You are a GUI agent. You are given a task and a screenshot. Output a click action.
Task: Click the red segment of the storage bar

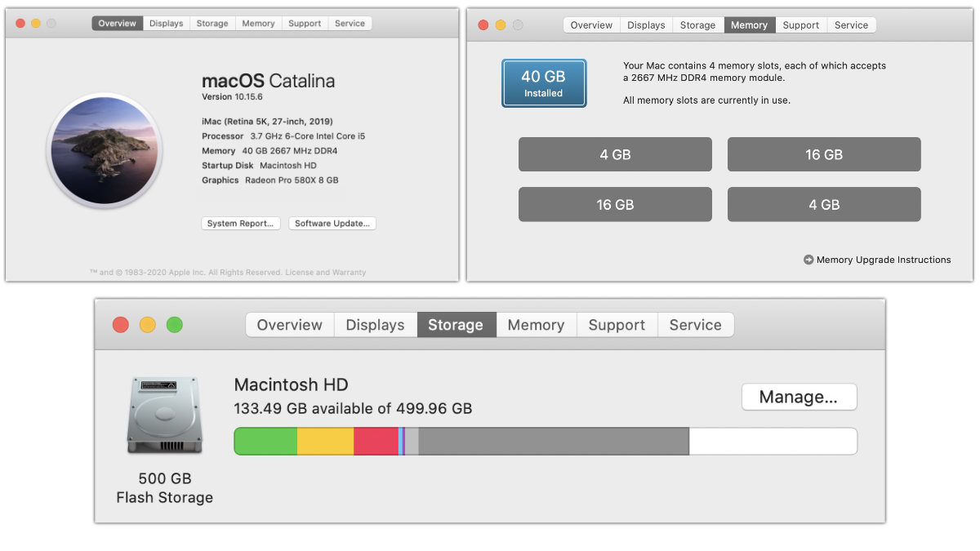point(376,441)
